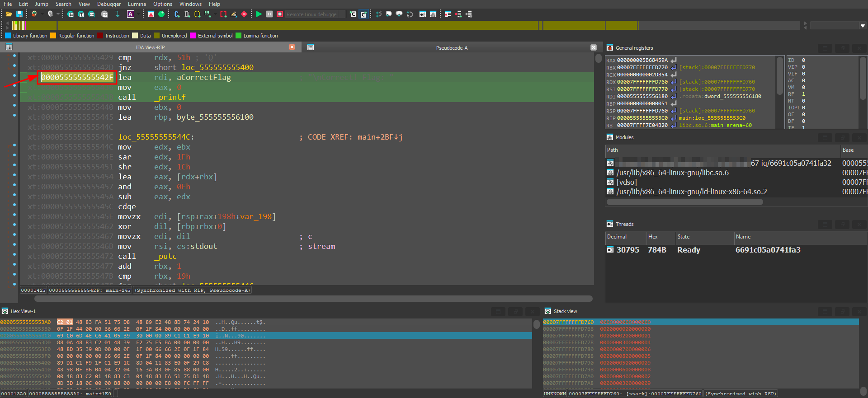Click the Hex View-1 panel icon
The height and width of the screenshot is (398, 868).
(x=5, y=311)
